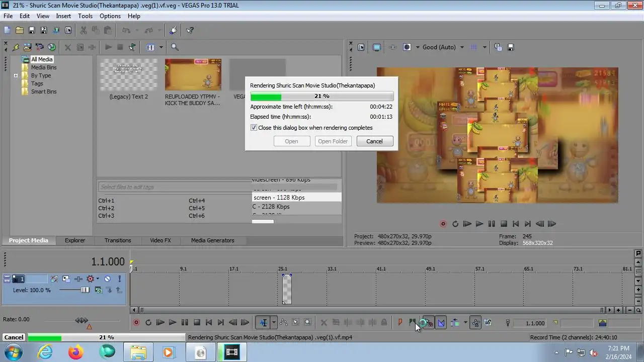Screen dimensions: 644x362
Task: Toggle preview Overlays grid icon
Action: coord(473,47)
